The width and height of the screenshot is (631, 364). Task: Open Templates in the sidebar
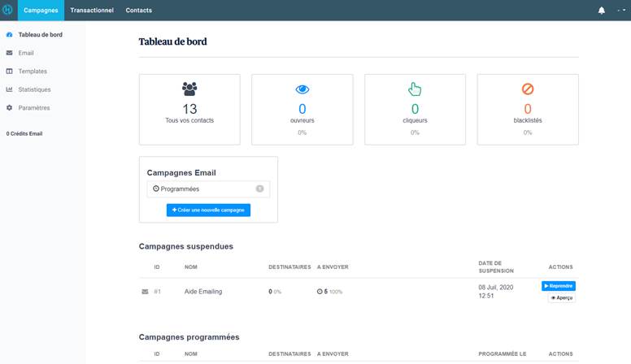tap(33, 71)
